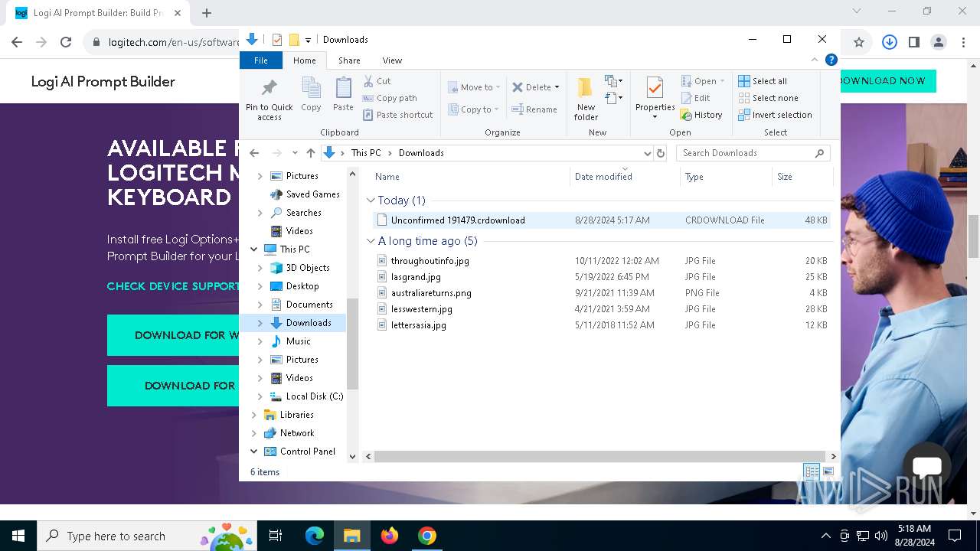Select lettersasia.jpg file

pos(601,325)
